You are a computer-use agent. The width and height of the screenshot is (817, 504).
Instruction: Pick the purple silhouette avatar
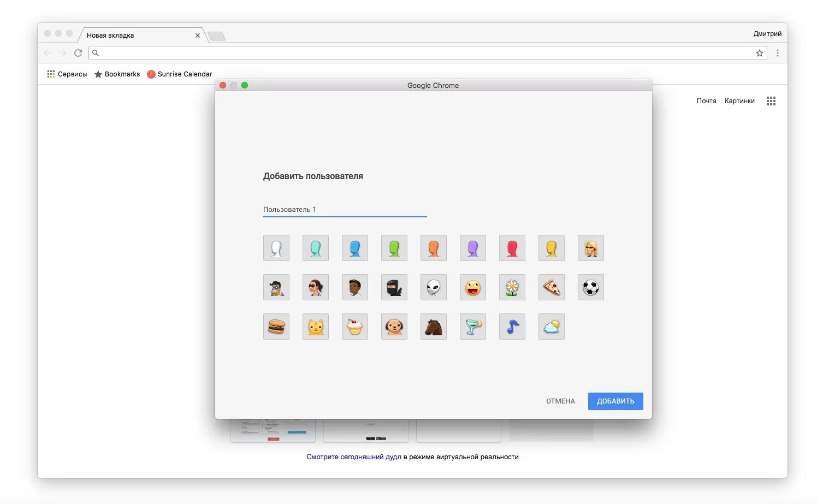[473, 248]
